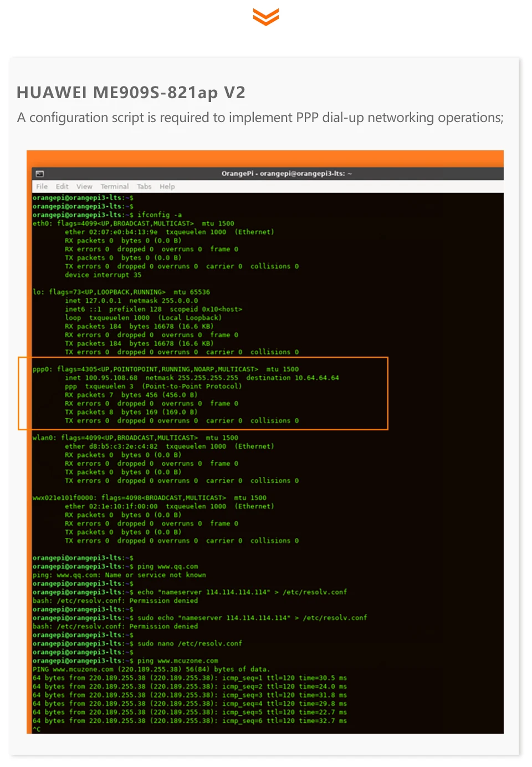The width and height of the screenshot is (532, 767).
Task: Click 'ppp txqueuelen 3 (Point-to-Point Protocol)' line
Action: 154,387
